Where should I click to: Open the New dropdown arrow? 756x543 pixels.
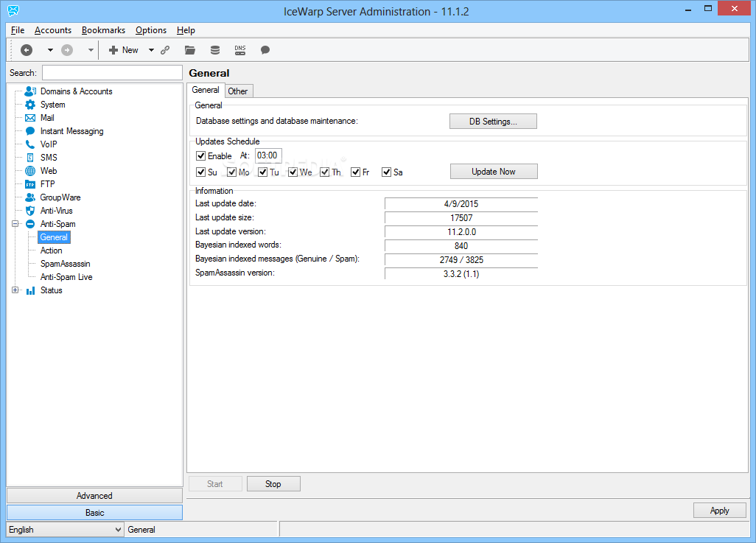(x=151, y=50)
